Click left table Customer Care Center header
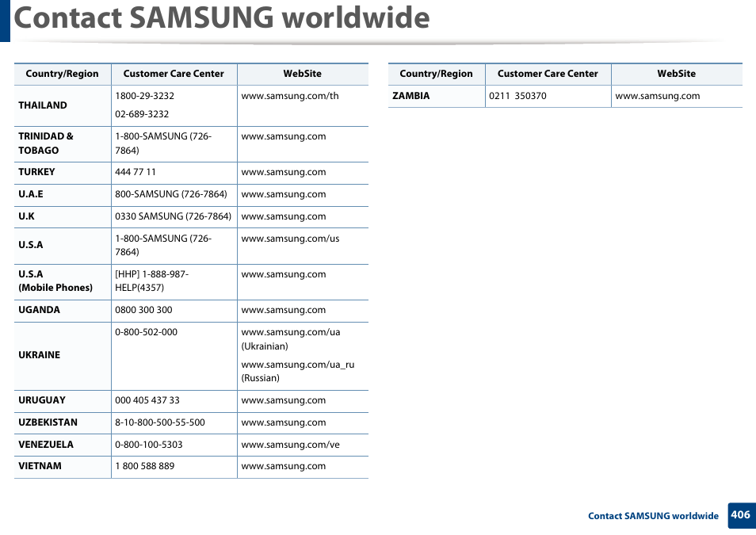 (x=174, y=74)
